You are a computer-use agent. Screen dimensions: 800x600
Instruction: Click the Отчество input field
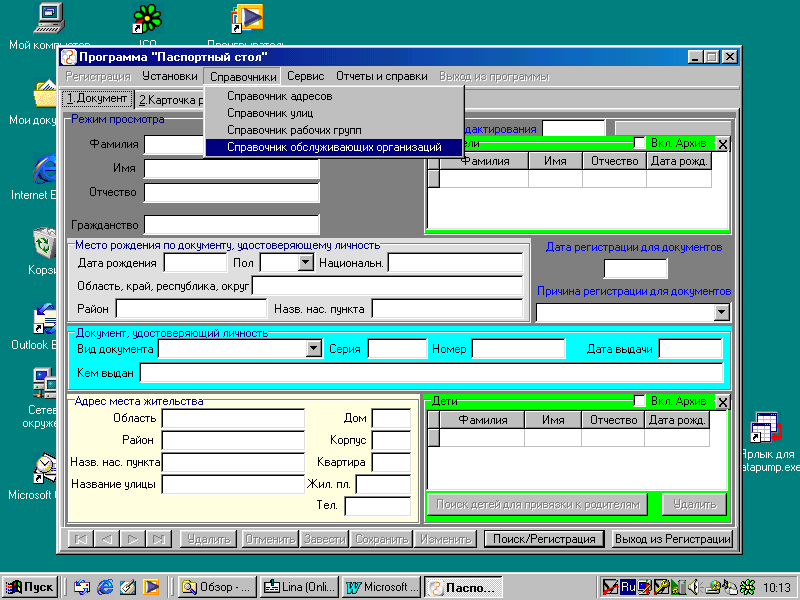[232, 193]
